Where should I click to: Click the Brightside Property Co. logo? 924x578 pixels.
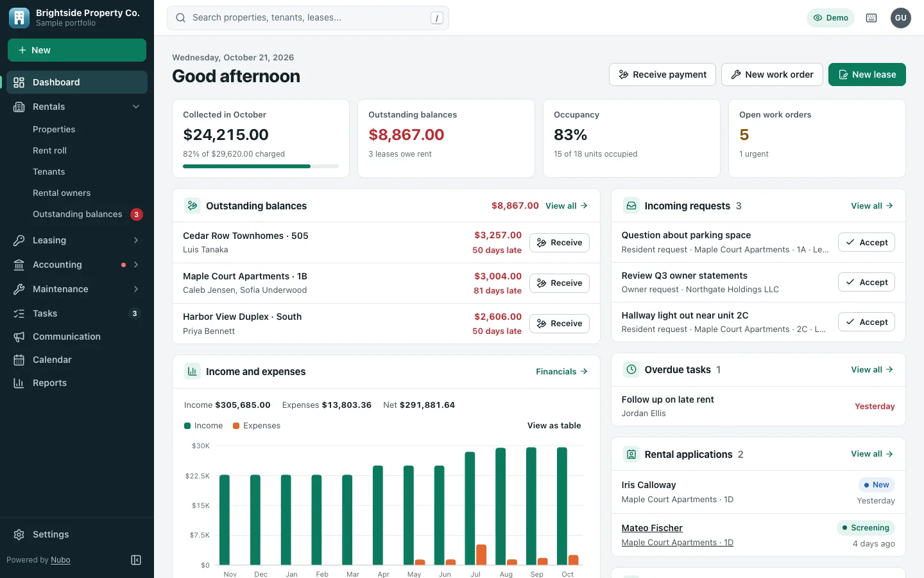[19, 18]
